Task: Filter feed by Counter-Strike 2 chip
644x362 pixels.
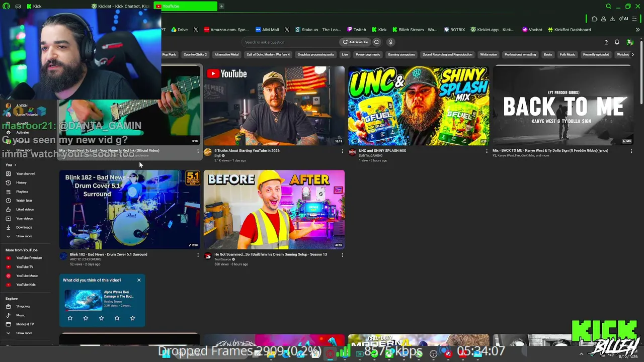Action: 195,54
